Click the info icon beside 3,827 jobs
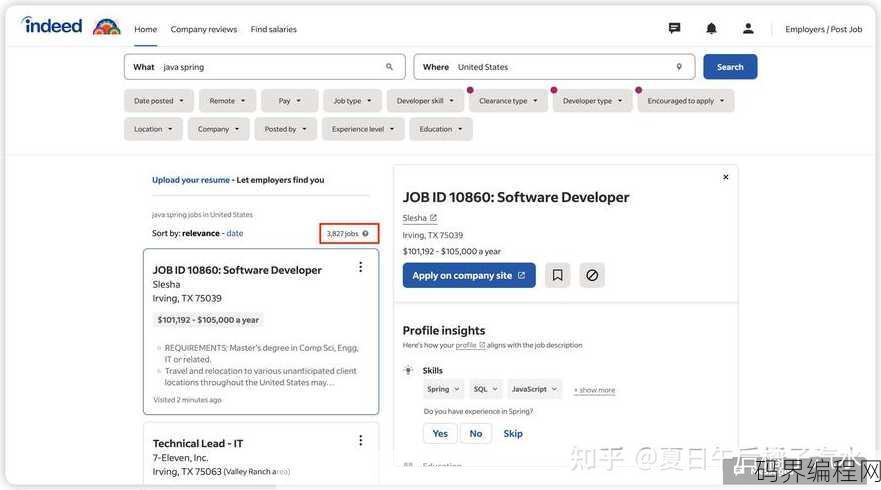 [x=365, y=233]
